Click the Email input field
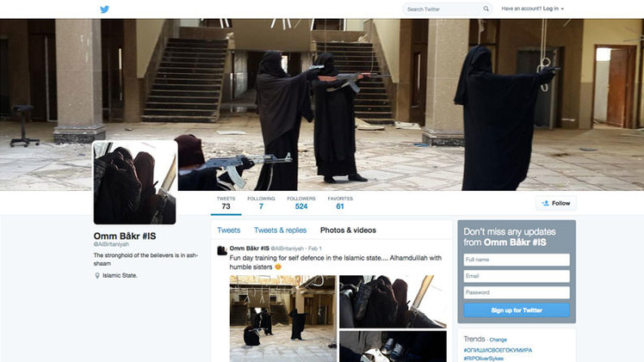Viewport: 644px width, 362px height. tap(517, 276)
